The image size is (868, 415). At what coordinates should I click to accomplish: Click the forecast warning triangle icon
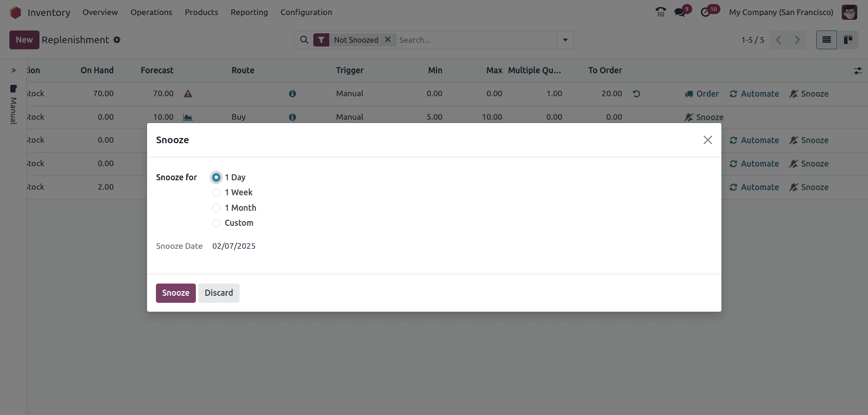[x=188, y=94]
